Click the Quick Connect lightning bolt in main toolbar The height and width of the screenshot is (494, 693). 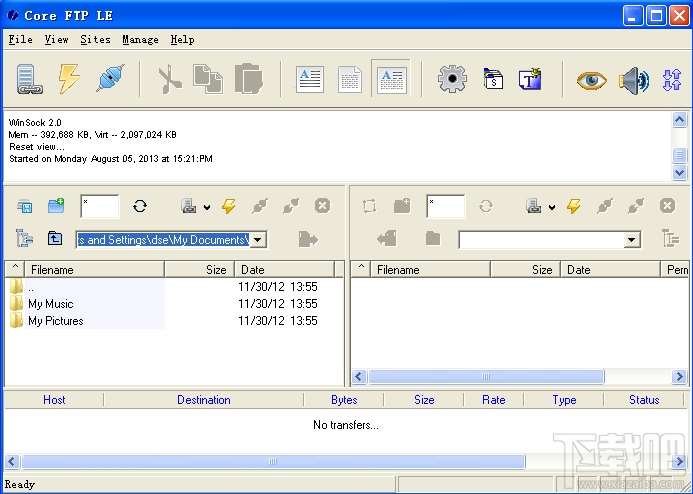69,79
